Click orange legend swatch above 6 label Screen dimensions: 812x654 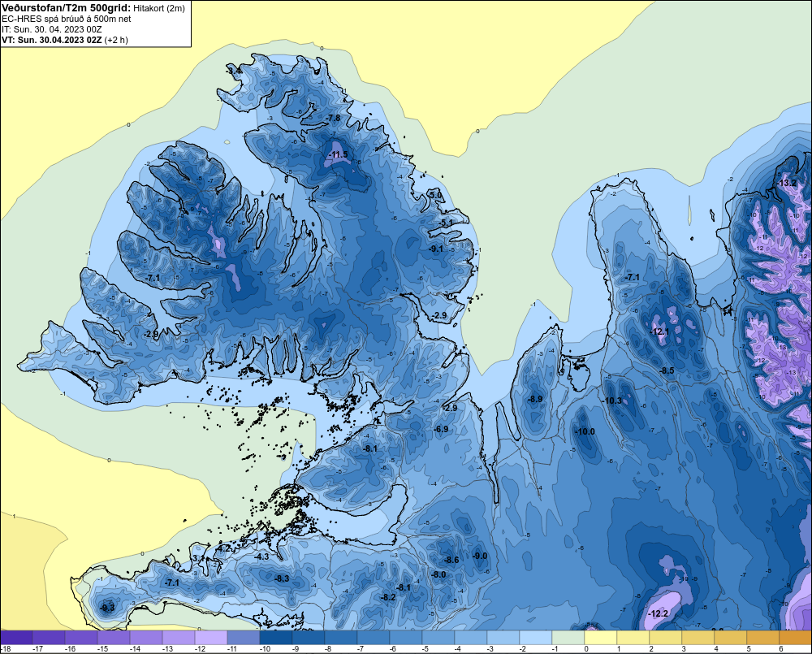796,638
